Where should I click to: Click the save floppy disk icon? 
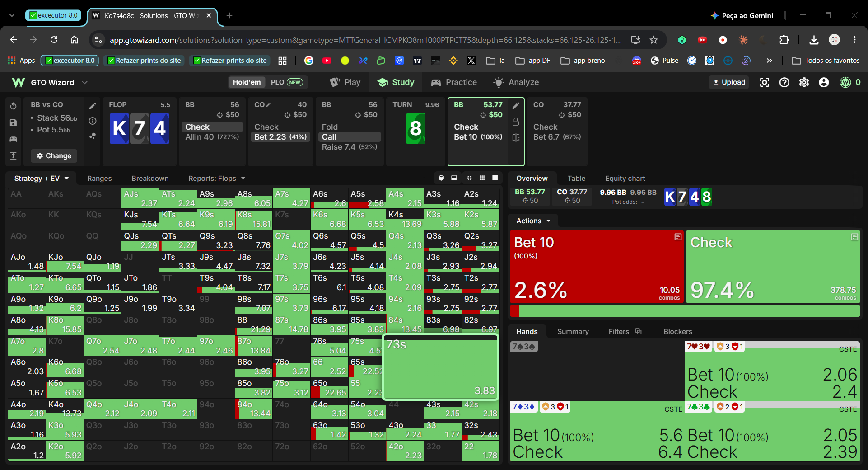[13, 122]
